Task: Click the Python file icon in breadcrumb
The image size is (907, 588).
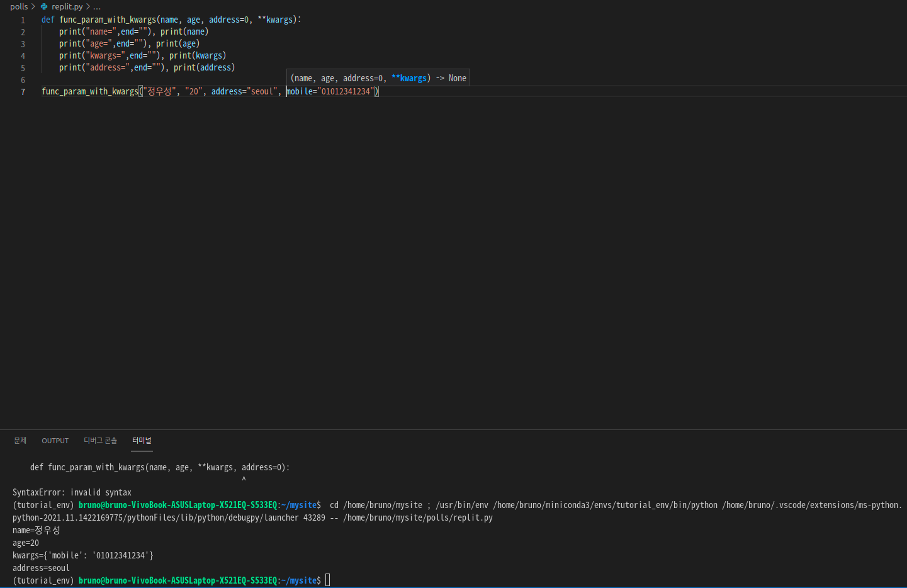Action: [44, 6]
